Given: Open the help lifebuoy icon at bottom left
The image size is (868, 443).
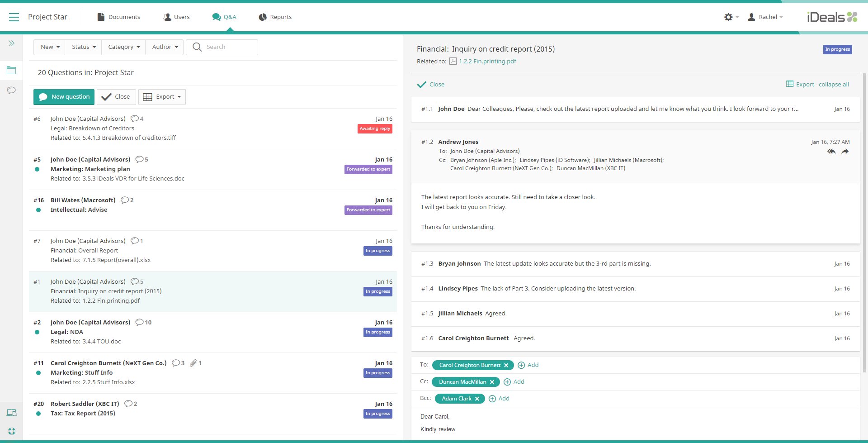Looking at the screenshot, I should click(x=11, y=431).
